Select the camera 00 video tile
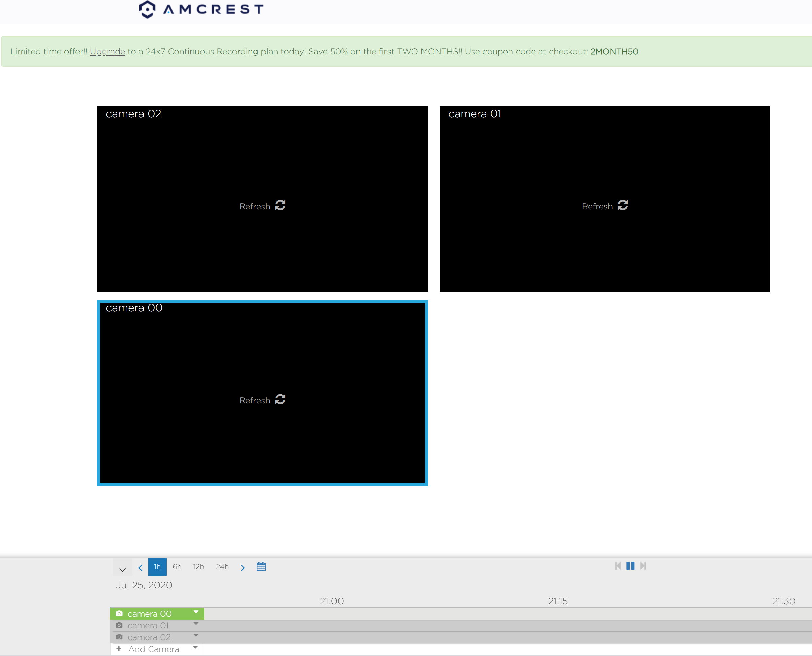The width and height of the screenshot is (812, 656). pos(262,393)
